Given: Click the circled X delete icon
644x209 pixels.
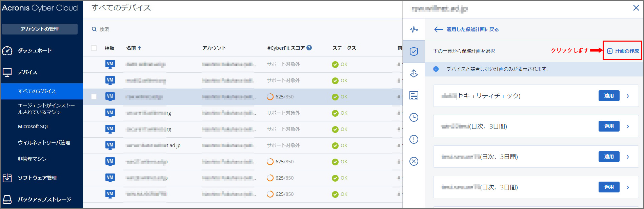Looking at the screenshot, I should point(414,161).
